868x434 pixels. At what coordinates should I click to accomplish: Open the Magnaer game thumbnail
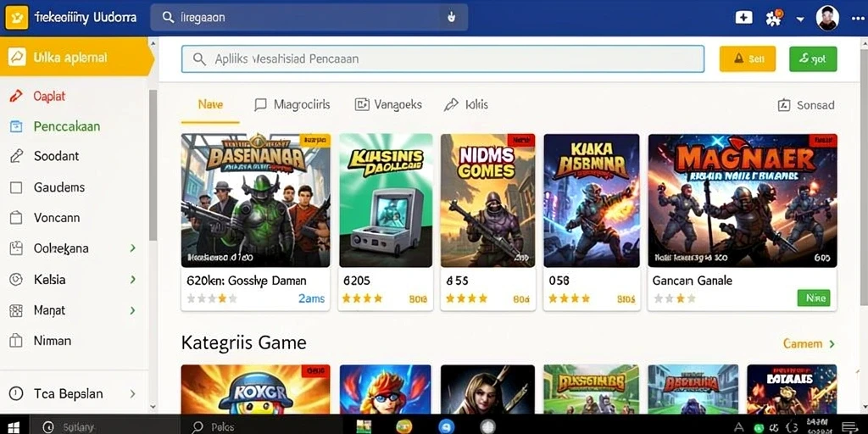(743, 200)
